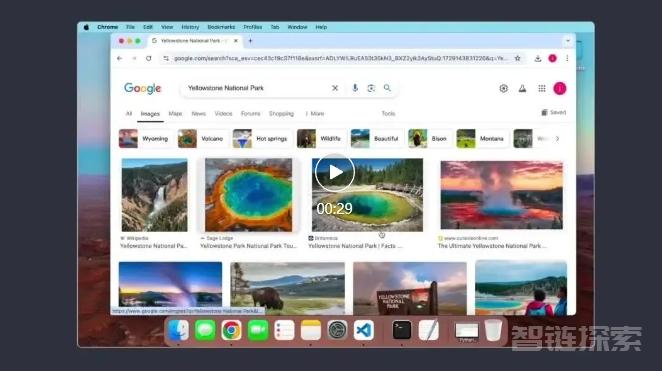Open "The Ultimate Yellowstone National Park" result title
Image resolution: width=662 pixels, height=371 pixels.
click(x=492, y=246)
